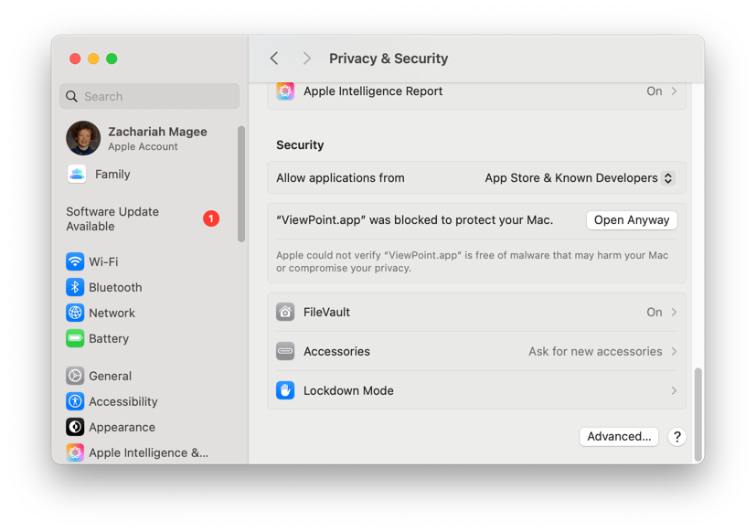Click the green Battery icon
The width and height of the screenshot is (756, 532).
coord(75,338)
